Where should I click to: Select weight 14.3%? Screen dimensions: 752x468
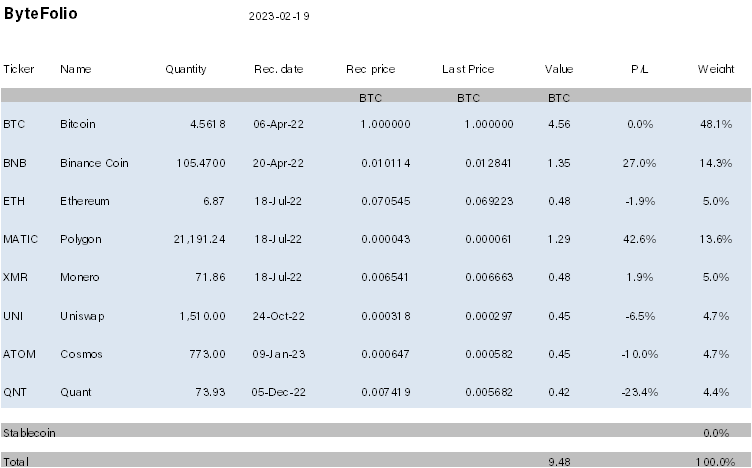[x=716, y=163]
